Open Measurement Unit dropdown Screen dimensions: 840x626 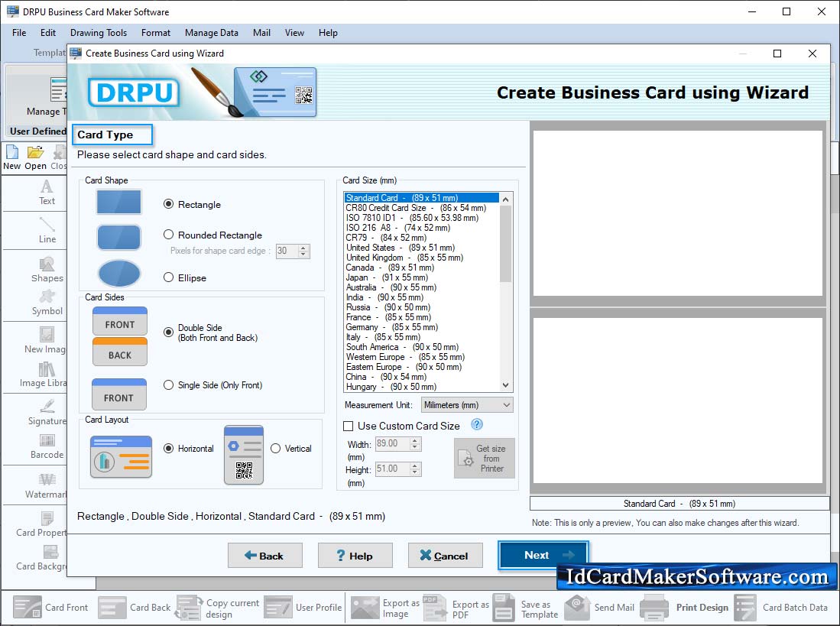pyautogui.click(x=466, y=405)
